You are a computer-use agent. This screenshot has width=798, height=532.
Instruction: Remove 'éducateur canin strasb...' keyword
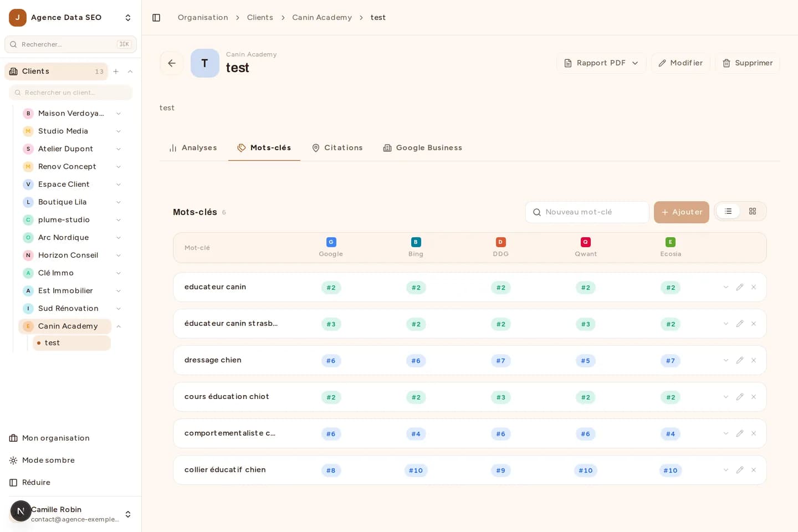pyautogui.click(x=754, y=324)
